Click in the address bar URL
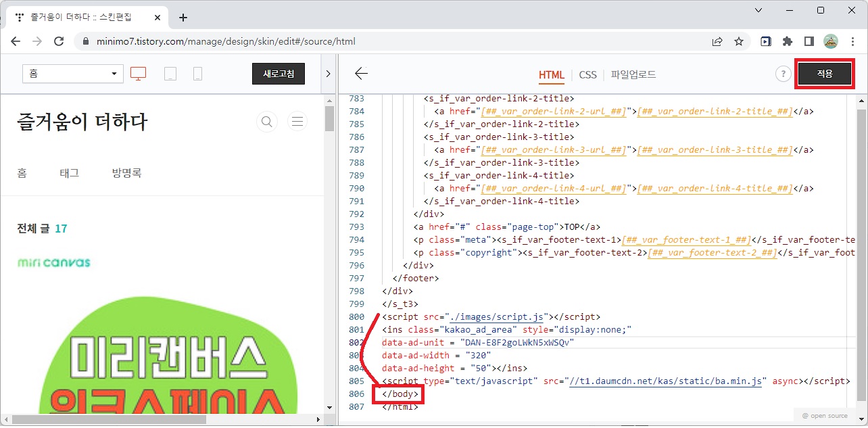Viewport: 868px width, 428px height. point(226,41)
